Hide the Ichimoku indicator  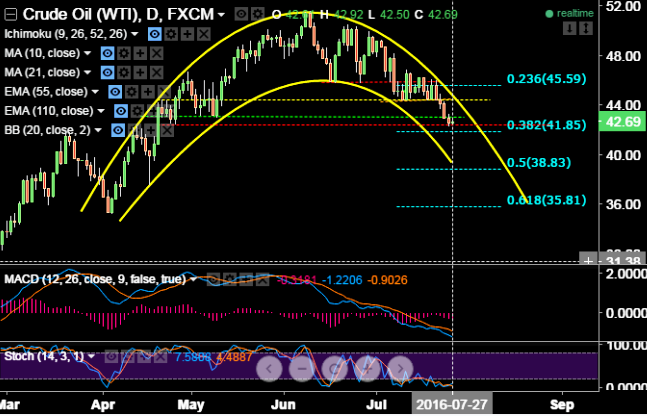pos(155,34)
